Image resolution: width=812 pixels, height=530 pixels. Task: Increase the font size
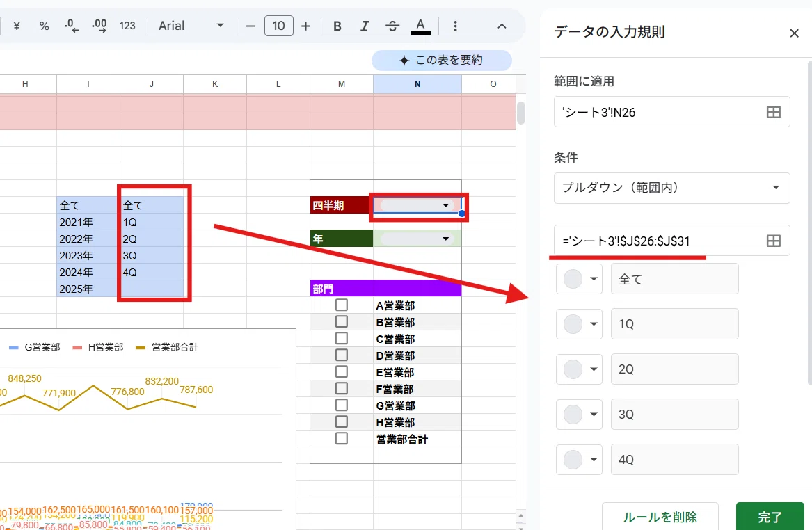[x=306, y=26]
